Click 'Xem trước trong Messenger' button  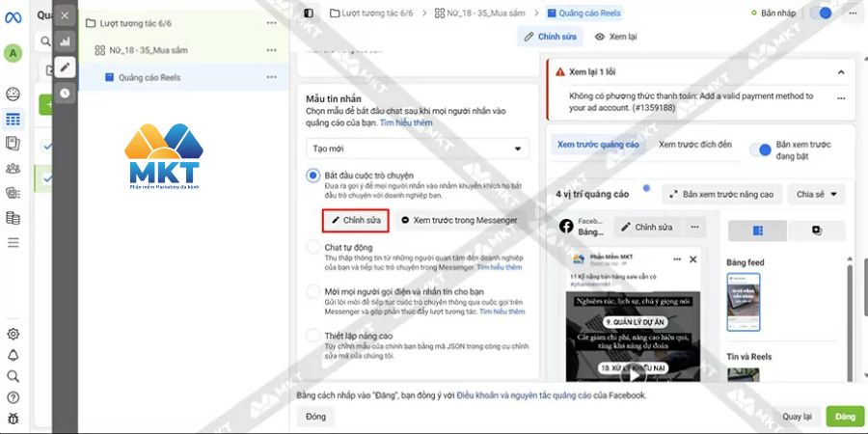click(458, 220)
